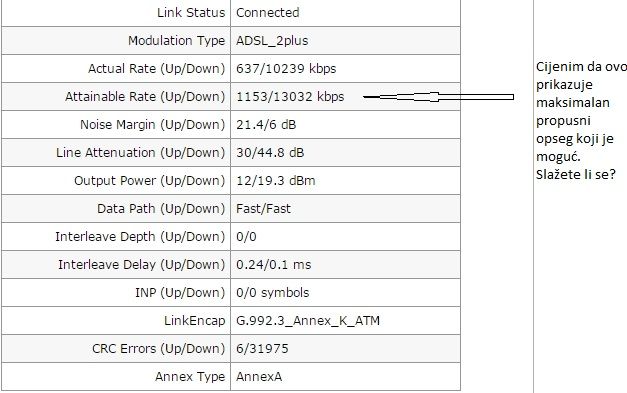
Task: Click the Connected status value
Action: [268, 13]
